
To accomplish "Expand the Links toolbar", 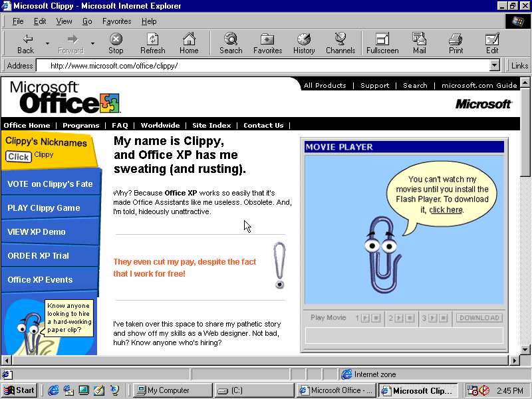I will [x=519, y=65].
